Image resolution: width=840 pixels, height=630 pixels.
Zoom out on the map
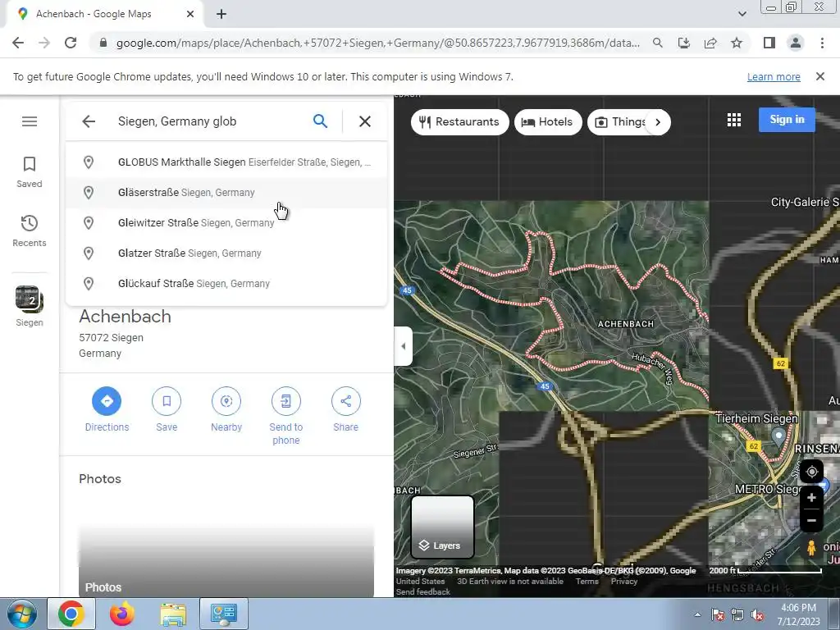[811, 520]
